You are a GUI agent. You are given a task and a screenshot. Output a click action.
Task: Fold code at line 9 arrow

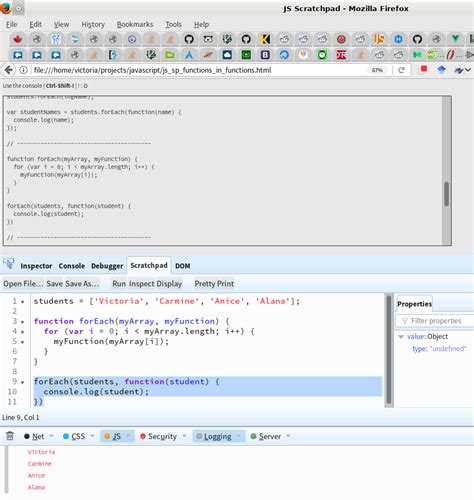click(x=23, y=383)
